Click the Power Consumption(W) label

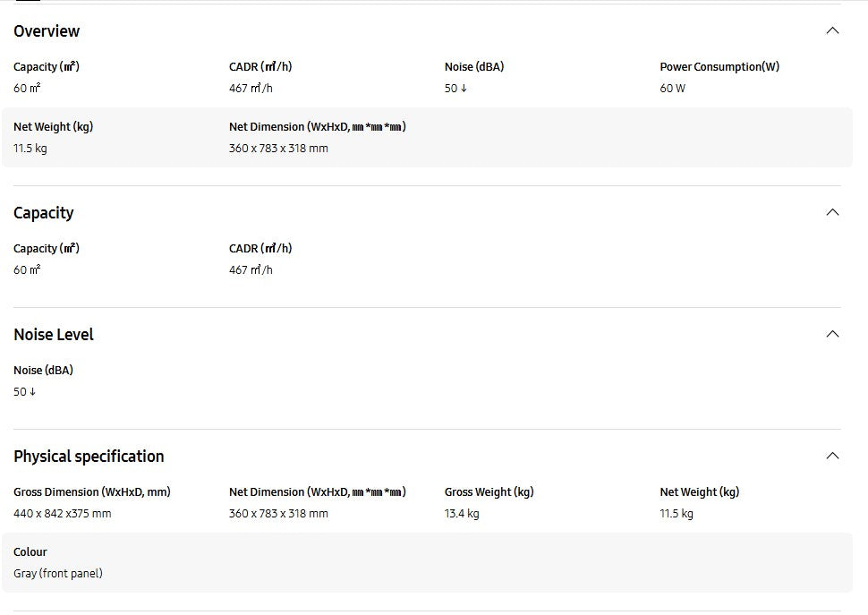click(719, 67)
